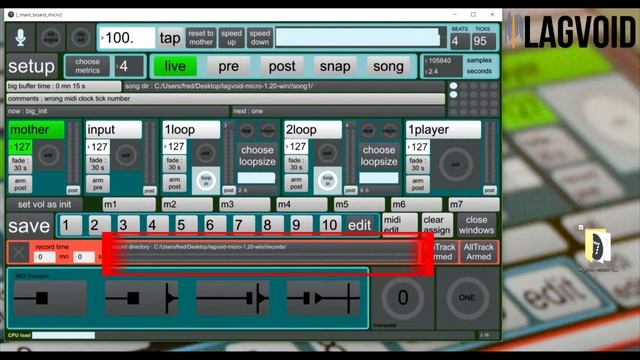Toggle small 'post' button under input meter
This screenshot has height=360, width=640.
[x=149, y=190]
